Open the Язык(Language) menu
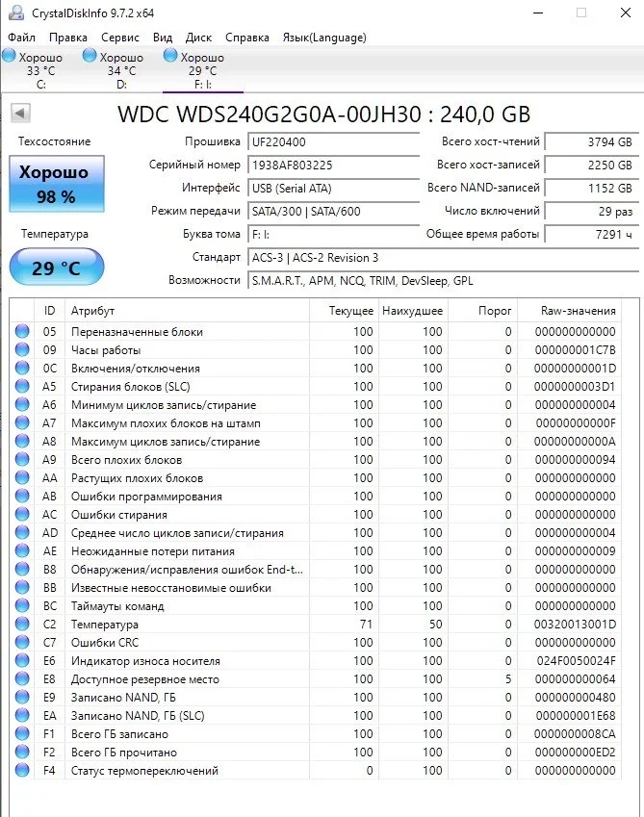This screenshot has width=644, height=817. pyautogui.click(x=324, y=38)
